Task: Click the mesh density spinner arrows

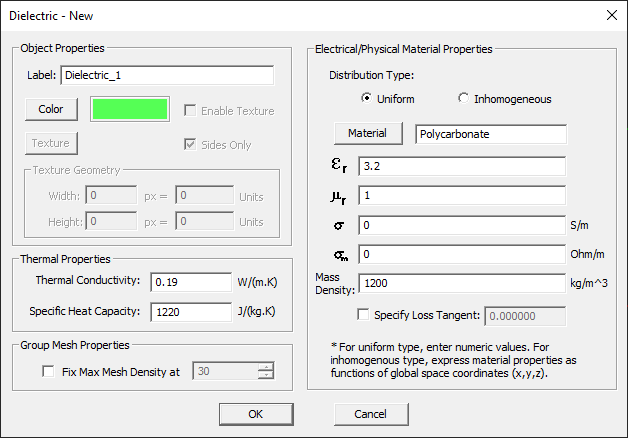Action: click(x=265, y=372)
